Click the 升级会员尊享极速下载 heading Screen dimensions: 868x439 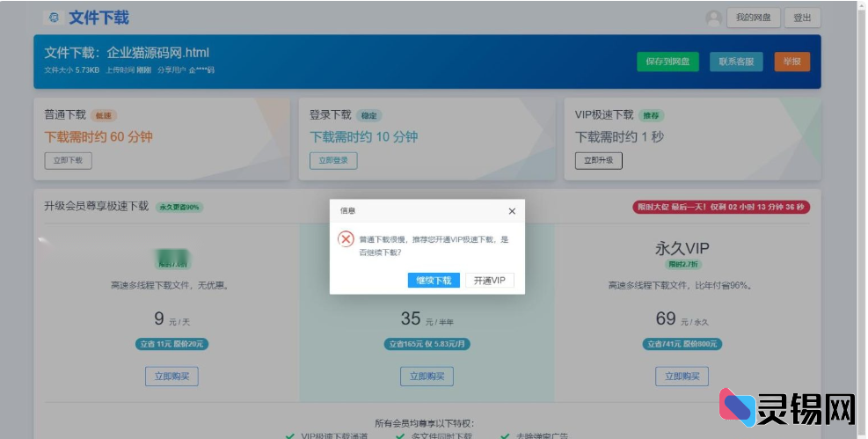97,206
